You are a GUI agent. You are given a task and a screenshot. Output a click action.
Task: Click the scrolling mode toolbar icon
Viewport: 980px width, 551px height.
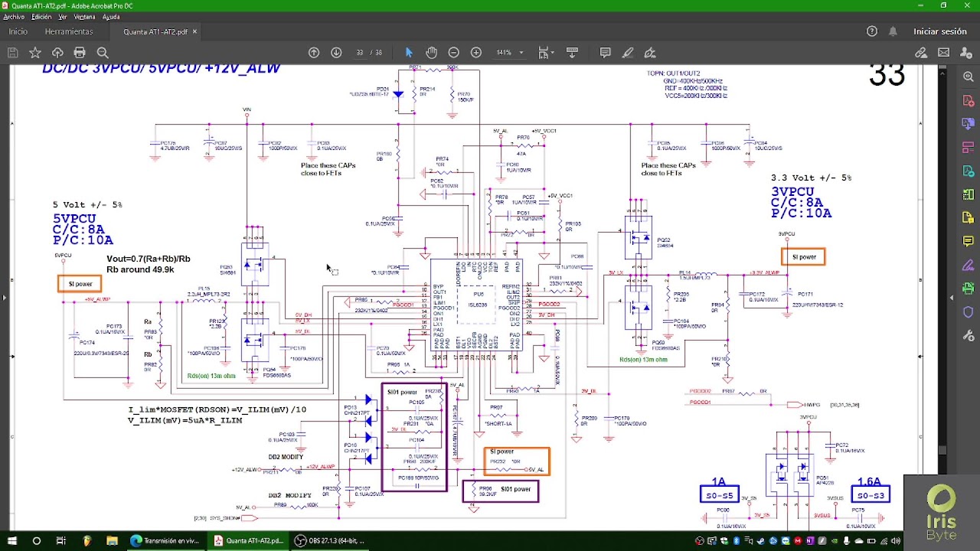[572, 53]
